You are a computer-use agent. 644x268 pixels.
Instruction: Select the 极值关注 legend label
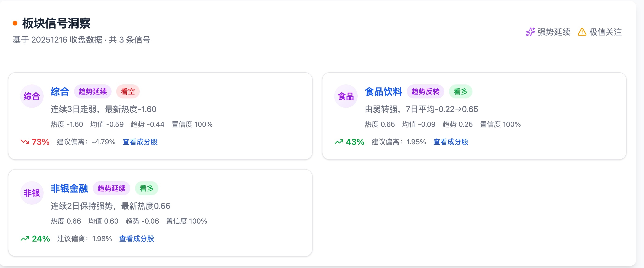point(605,32)
